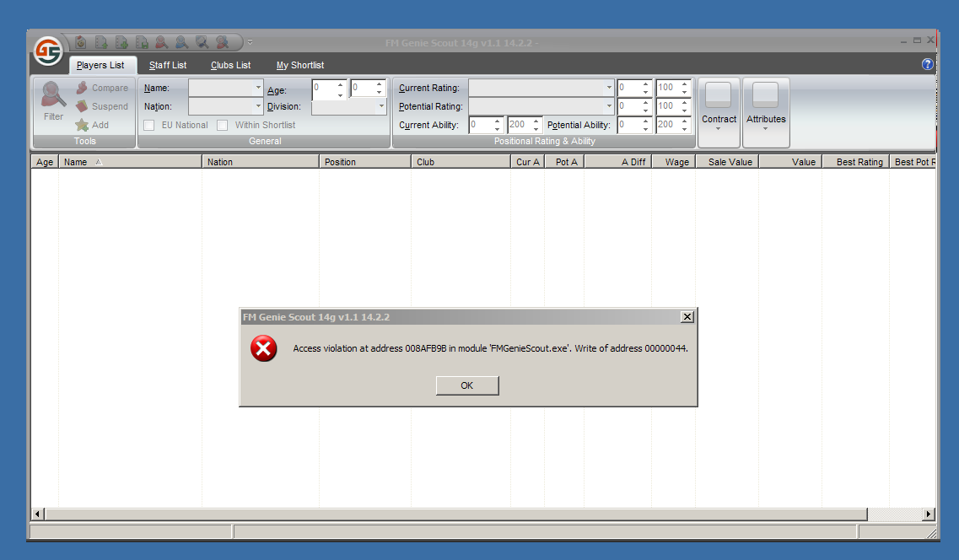This screenshot has height=560, width=959.
Task: Sort by the Name column header
Action: 130,162
